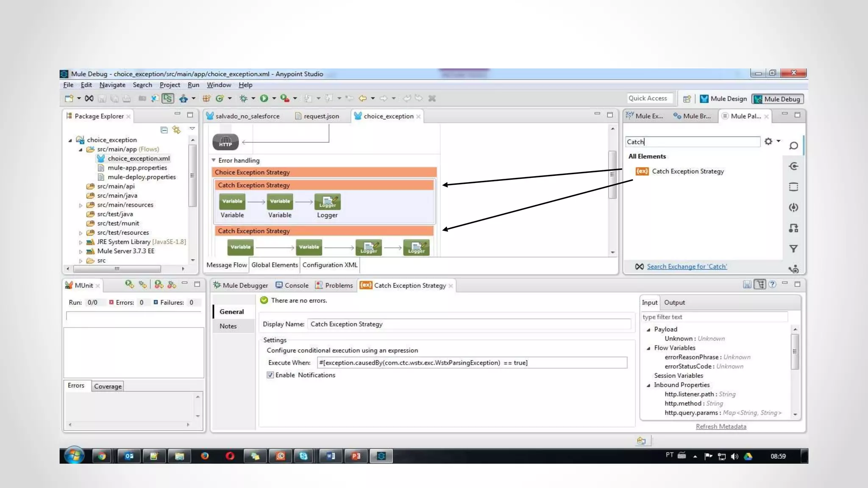Click the Debug bug icon in toolbar
The height and width of the screenshot is (488, 868).
point(243,98)
